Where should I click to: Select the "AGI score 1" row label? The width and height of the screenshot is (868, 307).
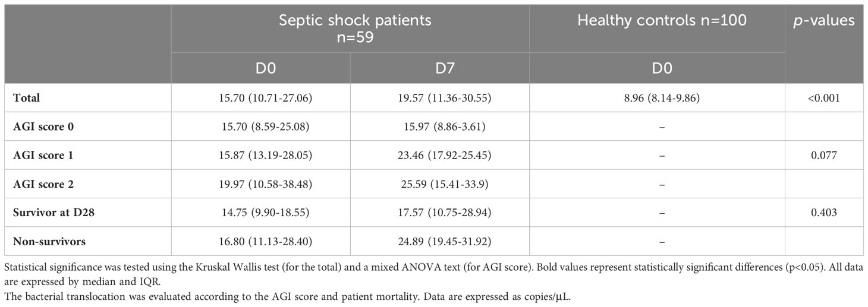(39, 156)
